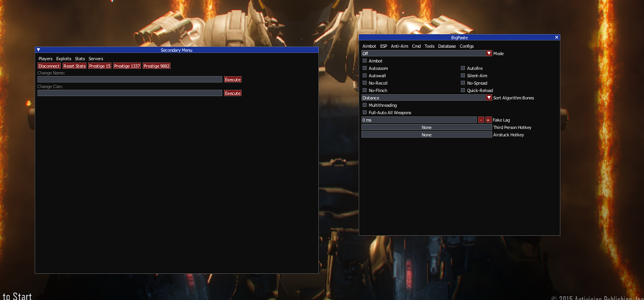Close the BigPaste window
This screenshot has height=300, width=644.
(556, 37)
